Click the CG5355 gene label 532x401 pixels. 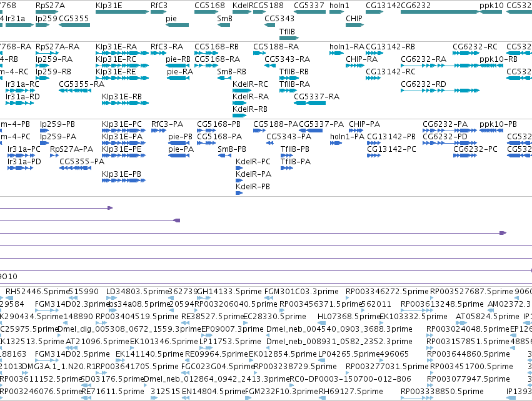(x=74, y=18)
